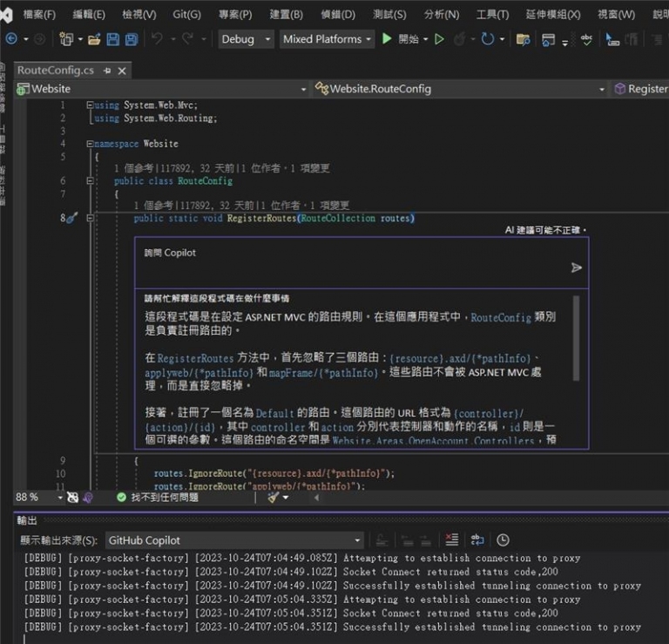Click Clear All in Output toolbar
This screenshot has height=644, width=669.
pos(451,540)
